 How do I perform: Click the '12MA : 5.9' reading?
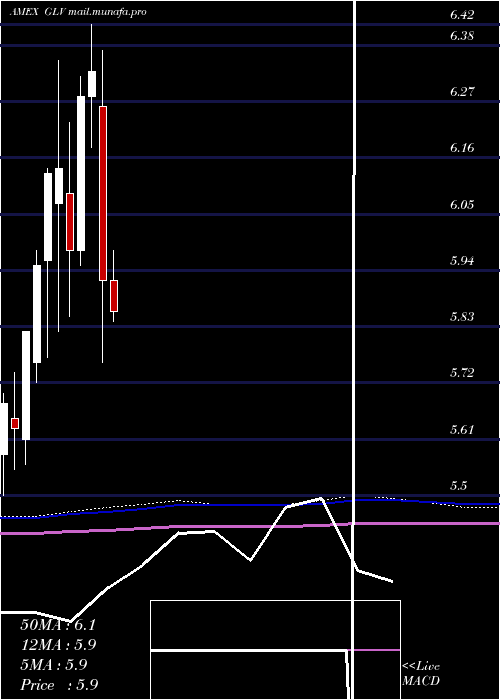pyautogui.click(x=58, y=645)
